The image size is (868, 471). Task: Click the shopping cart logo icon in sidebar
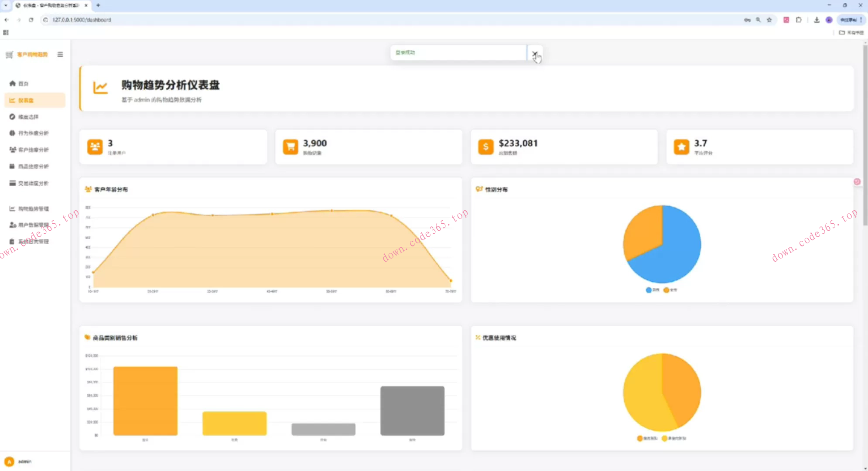coord(9,55)
